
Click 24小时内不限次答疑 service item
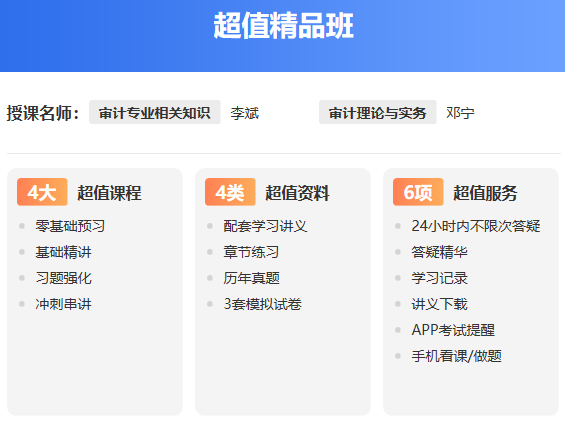[x=476, y=226]
